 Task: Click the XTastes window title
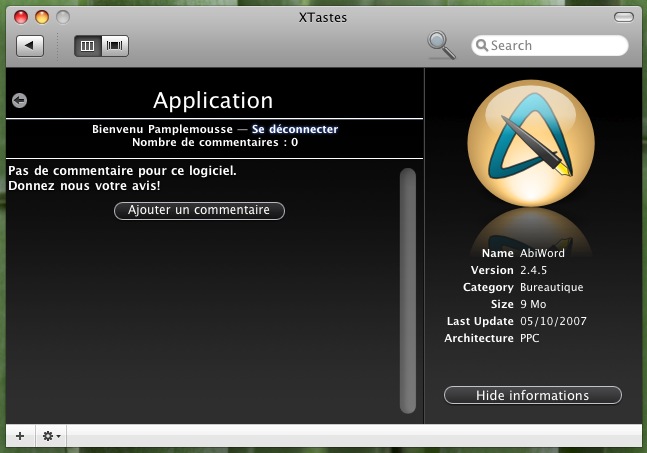(x=323, y=17)
